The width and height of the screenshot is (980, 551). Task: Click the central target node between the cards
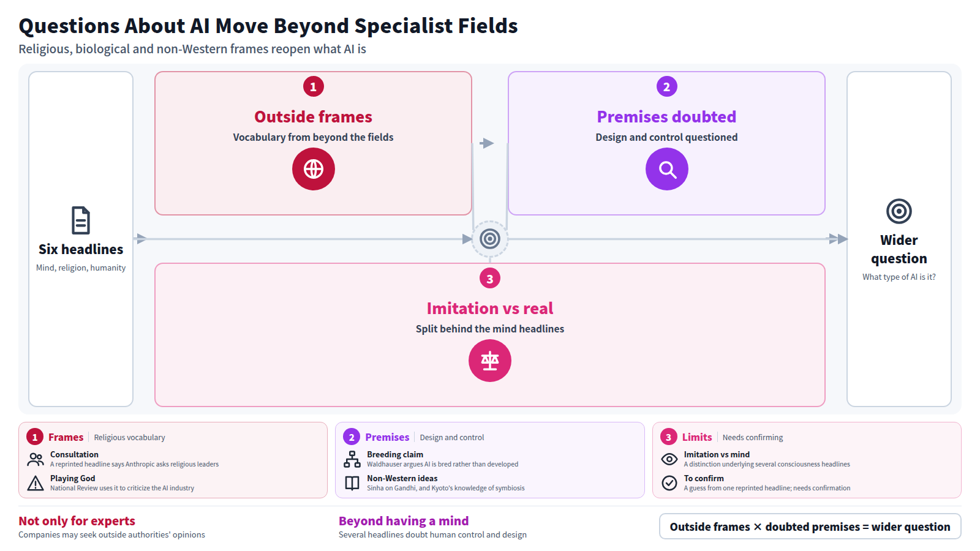point(490,239)
